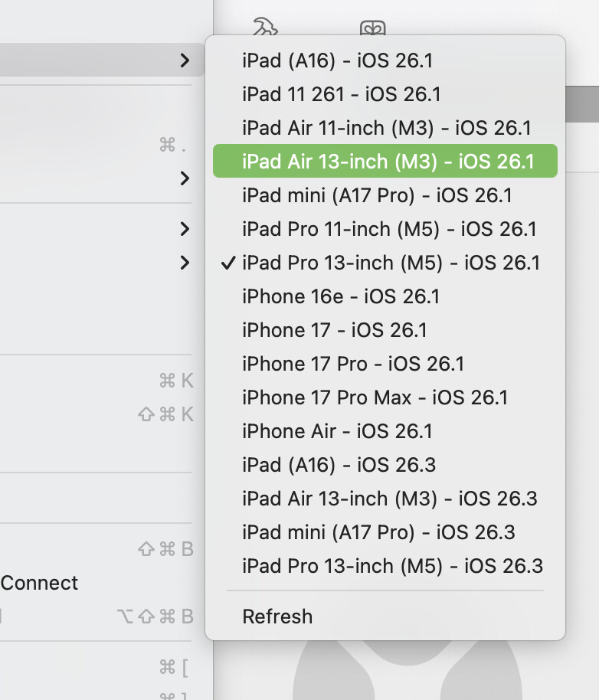Select iPad 11 261 - iOS 26.1

(x=341, y=94)
